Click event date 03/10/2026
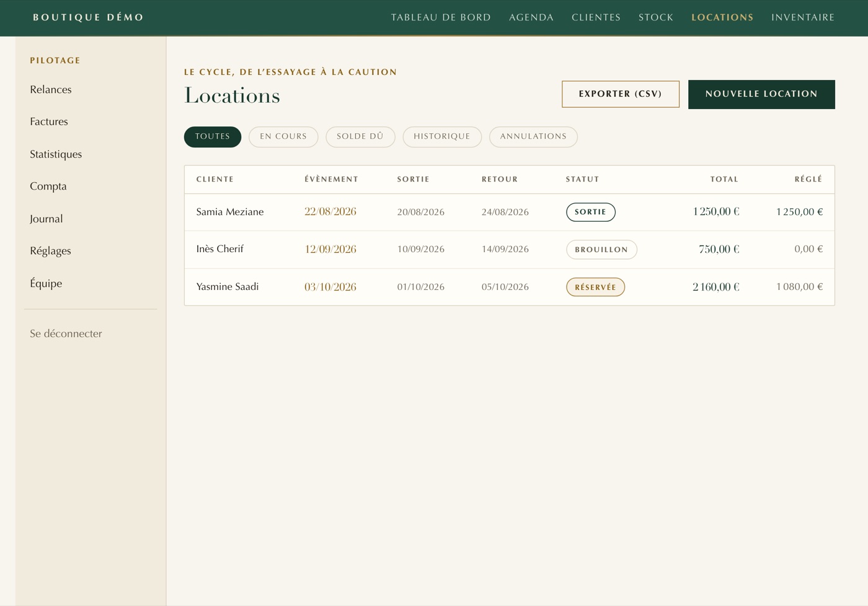The width and height of the screenshot is (868, 606). pyautogui.click(x=330, y=287)
